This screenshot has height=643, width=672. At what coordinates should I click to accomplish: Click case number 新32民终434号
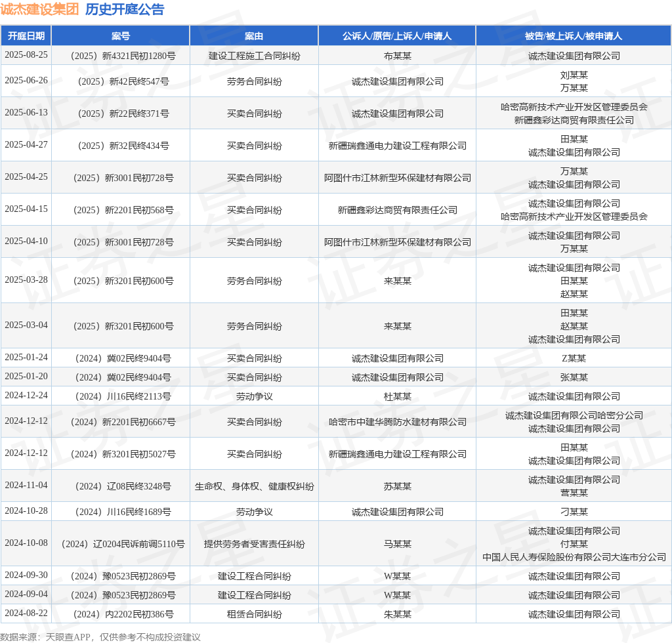click(123, 146)
